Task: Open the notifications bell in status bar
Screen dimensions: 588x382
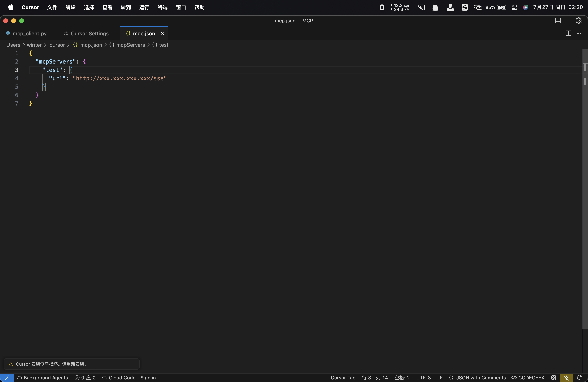Action: click(x=579, y=378)
